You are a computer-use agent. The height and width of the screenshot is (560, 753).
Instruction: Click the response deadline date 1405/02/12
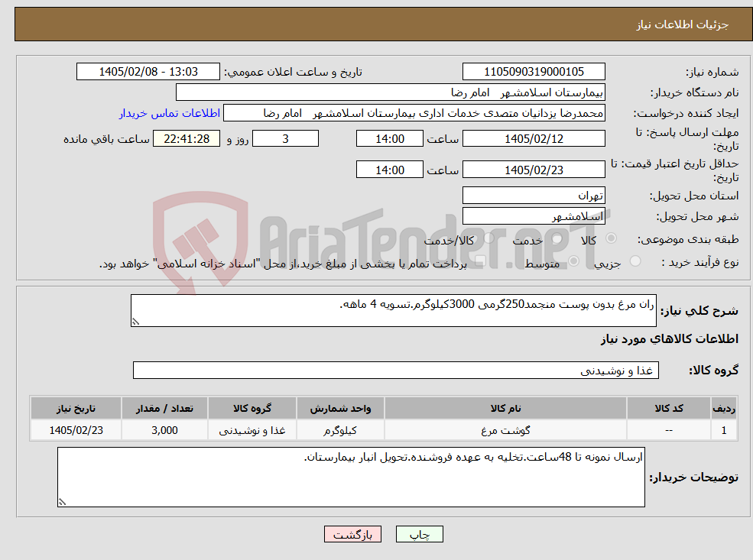click(534, 139)
